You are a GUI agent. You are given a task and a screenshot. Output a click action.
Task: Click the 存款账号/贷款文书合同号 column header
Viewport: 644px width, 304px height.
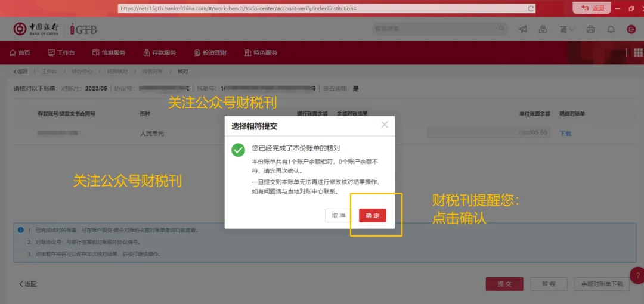[67, 114]
